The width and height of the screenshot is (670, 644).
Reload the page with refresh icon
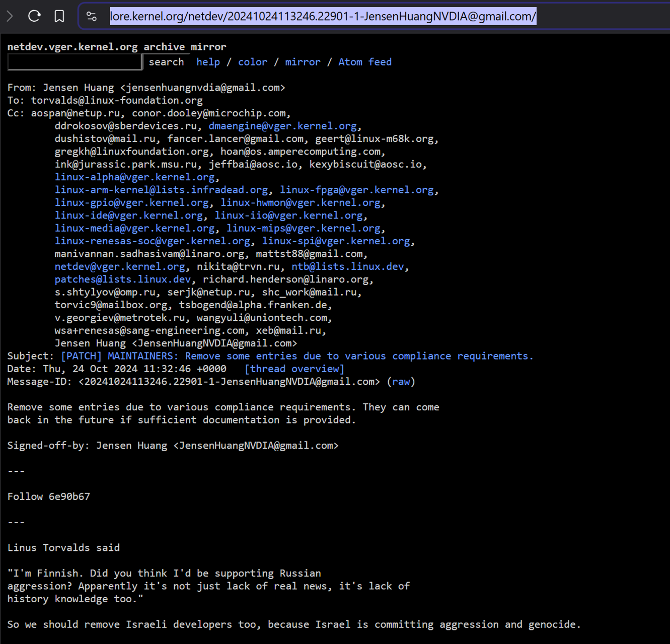coord(34,16)
